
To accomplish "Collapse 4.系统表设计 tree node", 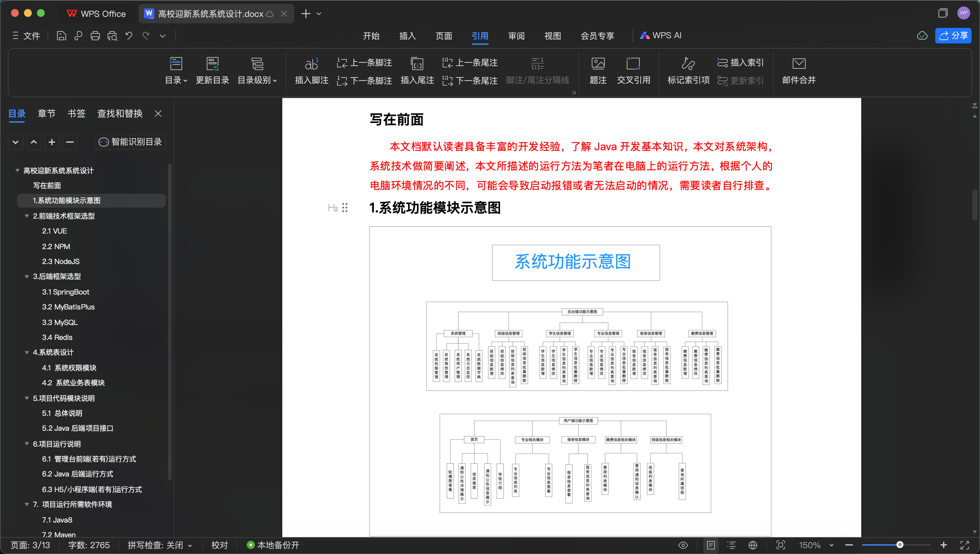I will coord(27,353).
